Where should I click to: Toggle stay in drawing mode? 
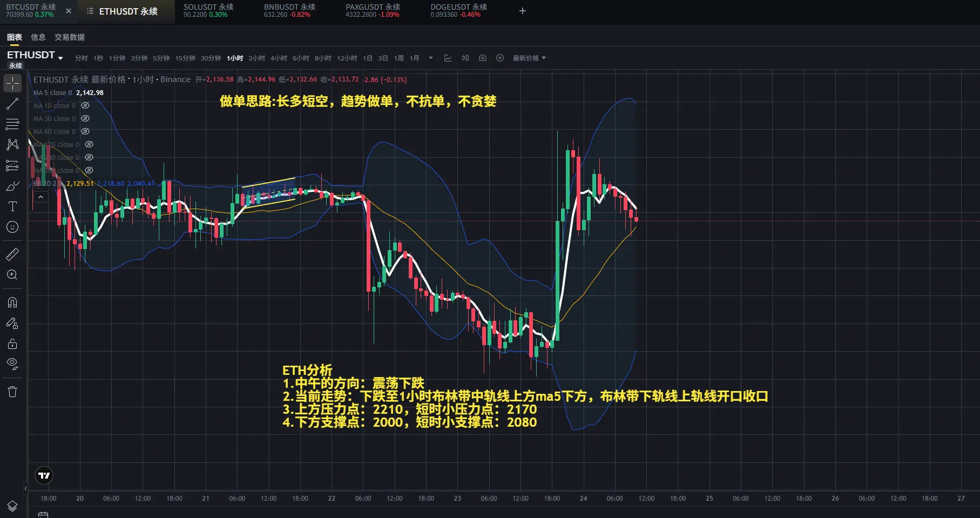(12, 323)
